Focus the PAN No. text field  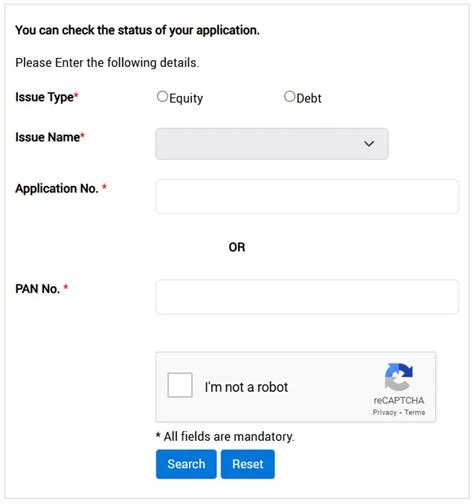click(307, 297)
